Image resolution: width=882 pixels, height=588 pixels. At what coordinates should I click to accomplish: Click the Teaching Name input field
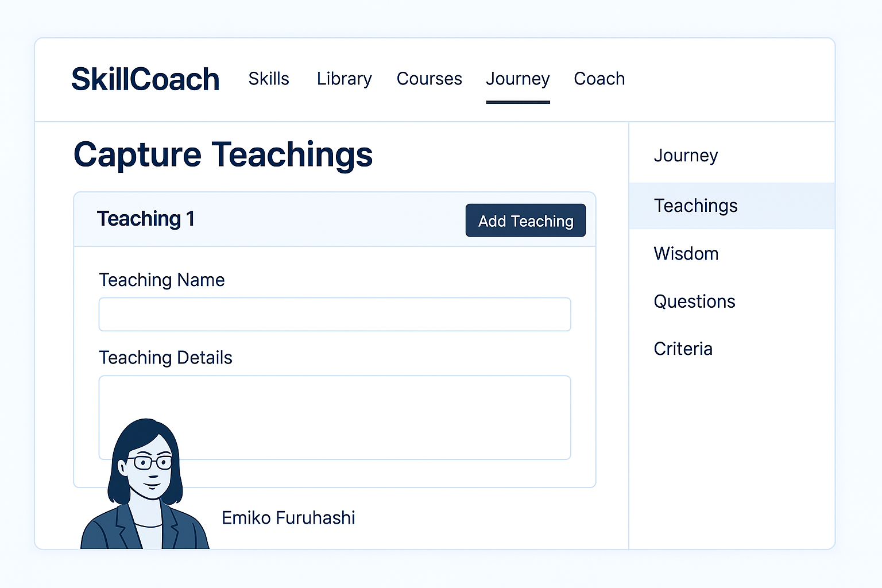[335, 314]
